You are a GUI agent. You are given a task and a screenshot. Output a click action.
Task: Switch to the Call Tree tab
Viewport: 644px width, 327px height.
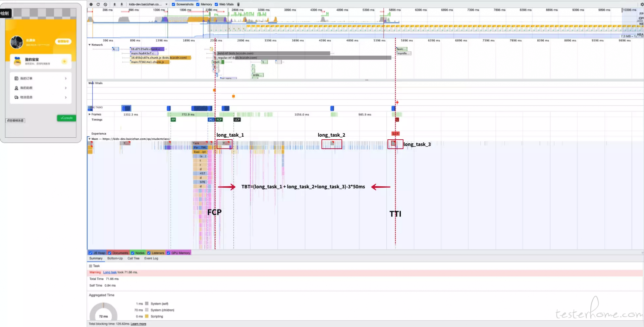(x=133, y=258)
